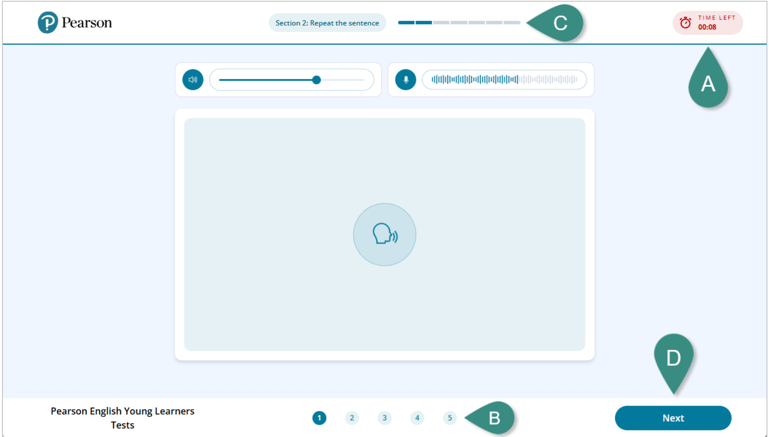
Task: Select the callout marker labeled D
Action: coord(673,358)
